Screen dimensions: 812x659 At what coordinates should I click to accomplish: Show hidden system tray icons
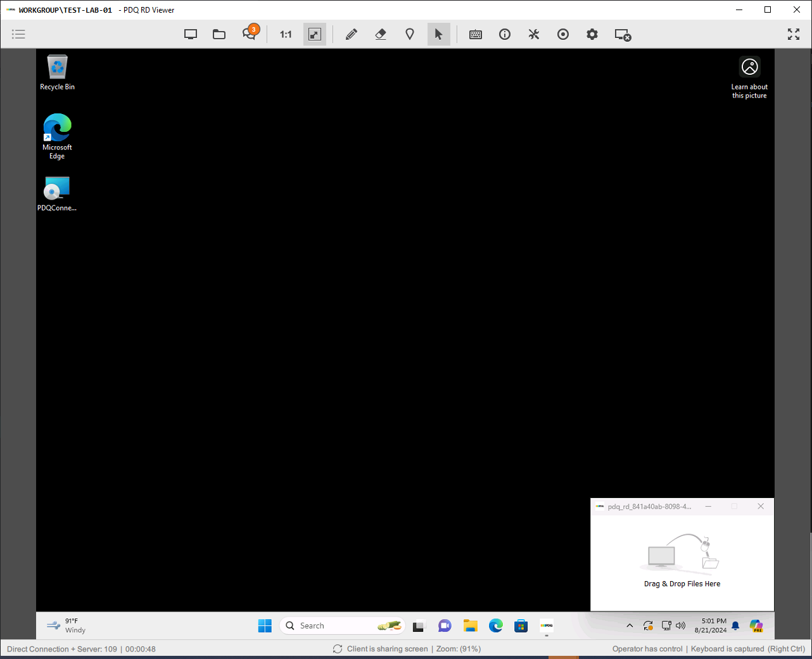pos(630,625)
